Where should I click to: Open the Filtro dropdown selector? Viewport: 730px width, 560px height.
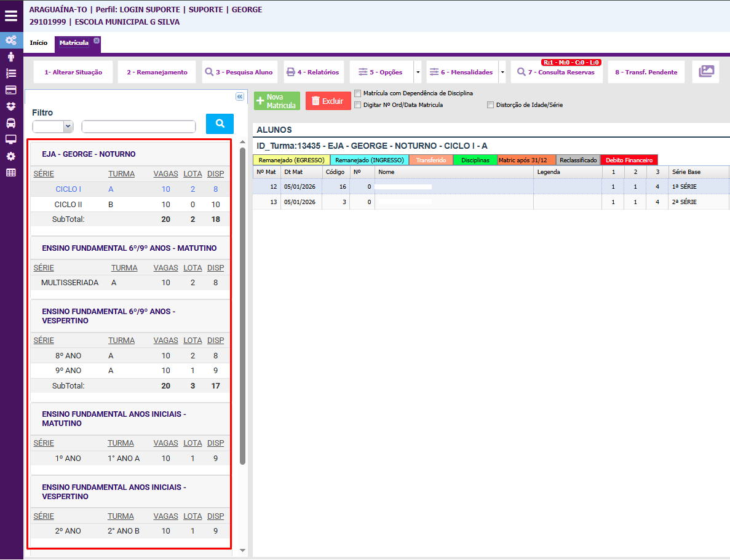tap(52, 127)
